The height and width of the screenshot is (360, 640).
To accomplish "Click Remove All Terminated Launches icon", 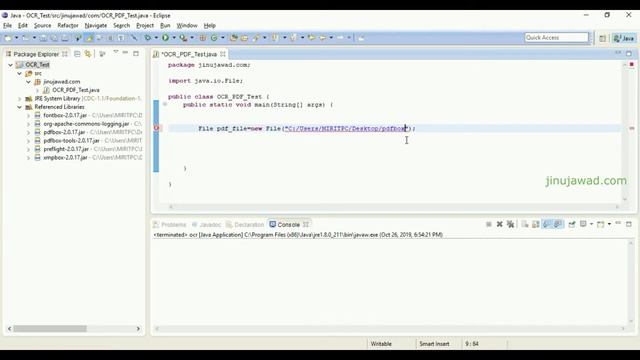I will [x=511, y=224].
